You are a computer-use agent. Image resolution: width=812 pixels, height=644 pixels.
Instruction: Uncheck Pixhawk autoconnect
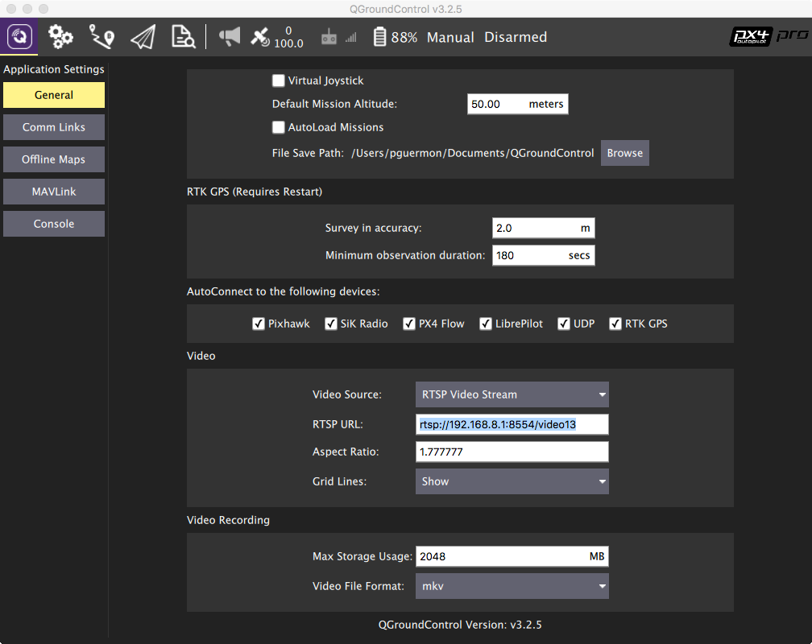click(259, 324)
